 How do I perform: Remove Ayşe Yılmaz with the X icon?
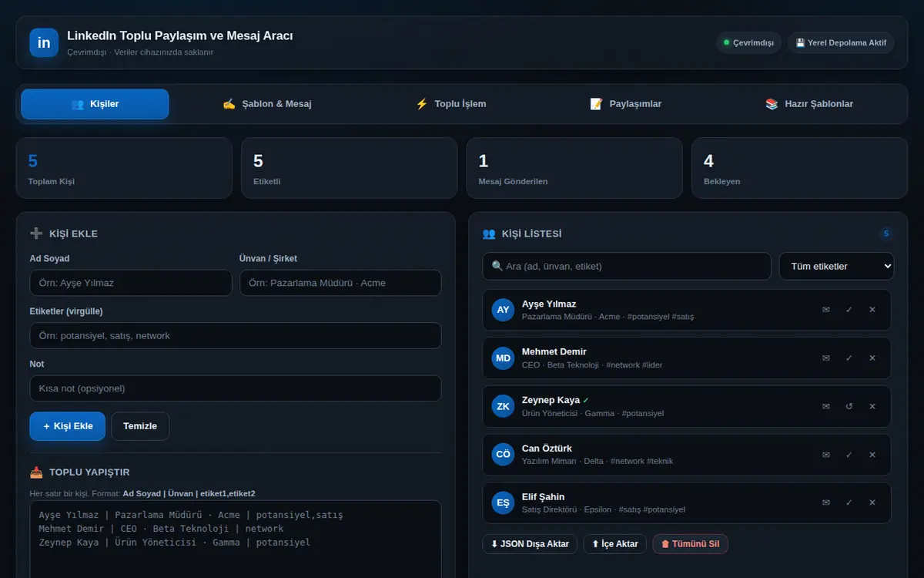872,310
